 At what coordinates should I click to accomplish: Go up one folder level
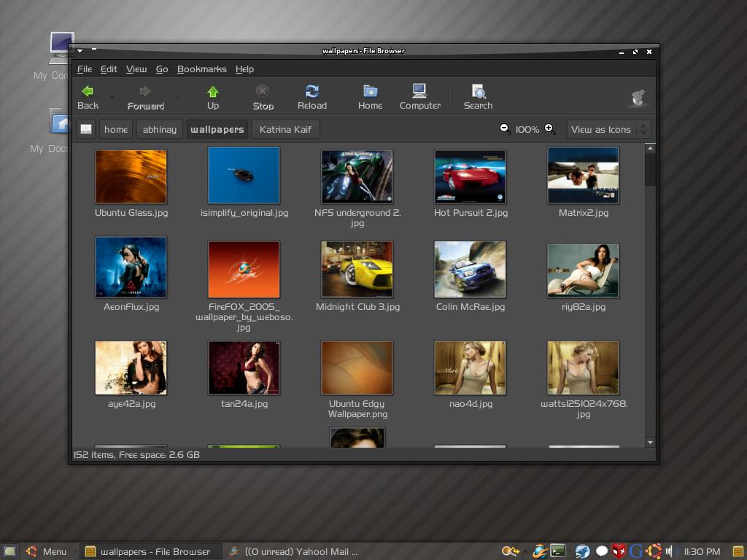coord(213,91)
